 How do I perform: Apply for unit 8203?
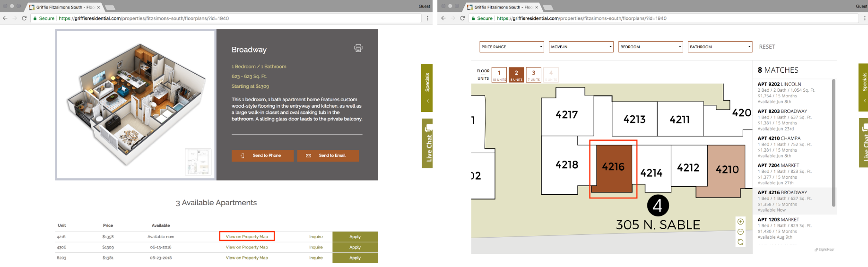355,258
